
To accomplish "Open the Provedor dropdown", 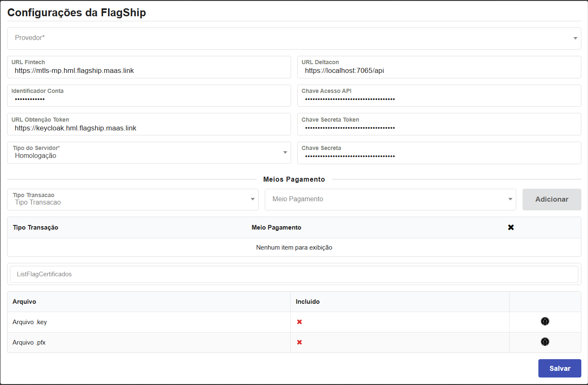I will (x=294, y=38).
